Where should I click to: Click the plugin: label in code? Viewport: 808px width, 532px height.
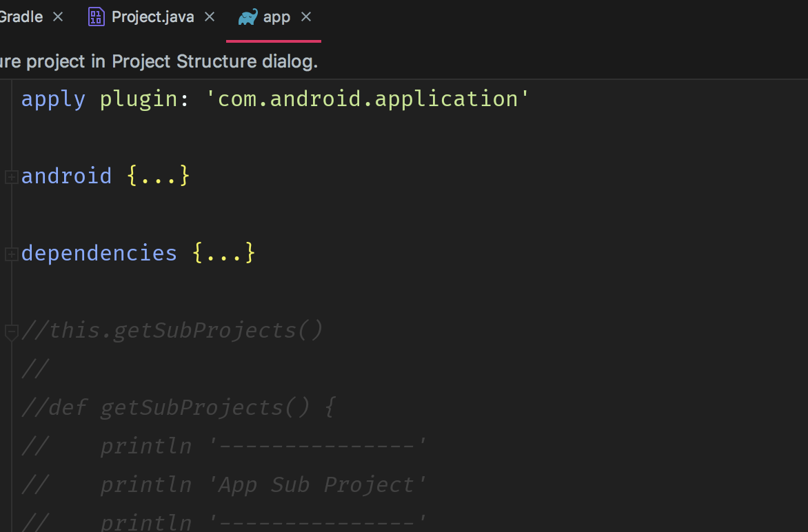[144, 99]
